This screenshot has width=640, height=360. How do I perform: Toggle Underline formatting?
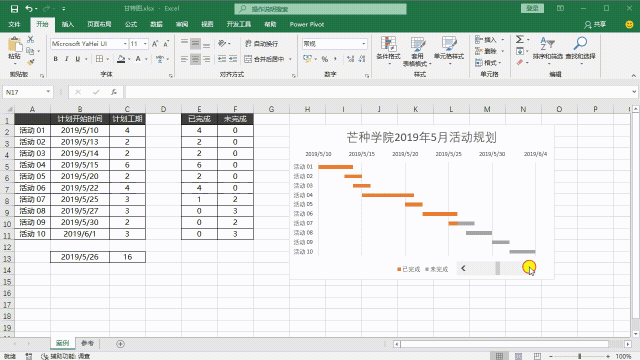tap(78, 59)
